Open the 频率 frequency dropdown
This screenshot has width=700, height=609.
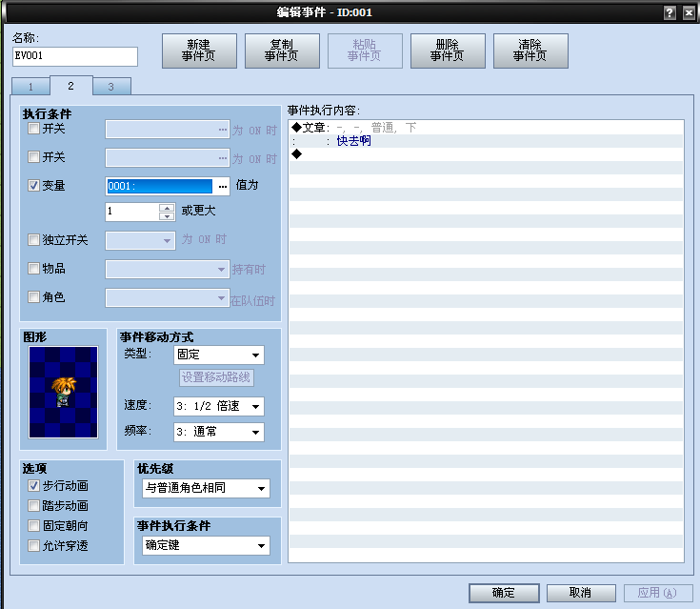[219, 432]
